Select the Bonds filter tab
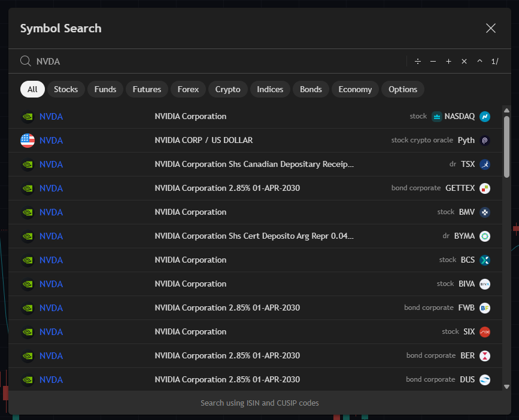Image resolution: width=519 pixels, height=420 pixels. (311, 89)
